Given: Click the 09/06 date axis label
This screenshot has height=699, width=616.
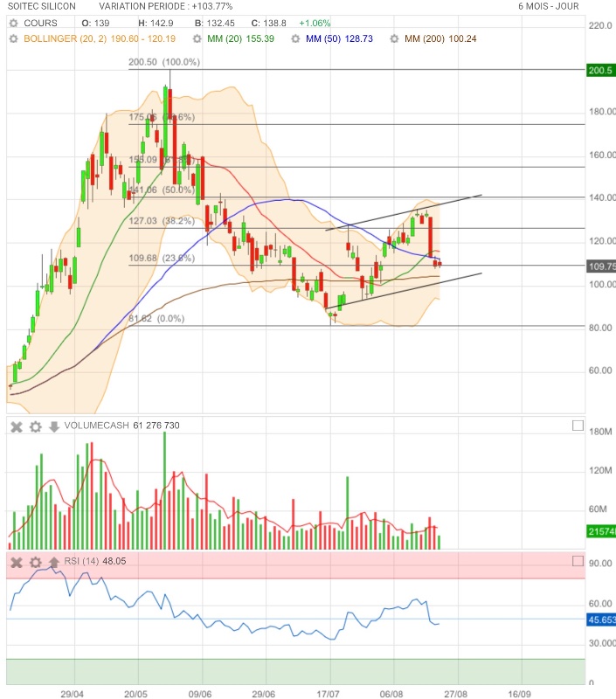Looking at the screenshot, I should point(200,694).
